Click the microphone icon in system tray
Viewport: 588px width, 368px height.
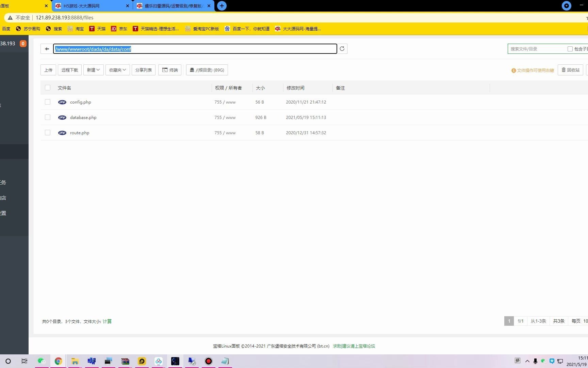tap(535, 361)
